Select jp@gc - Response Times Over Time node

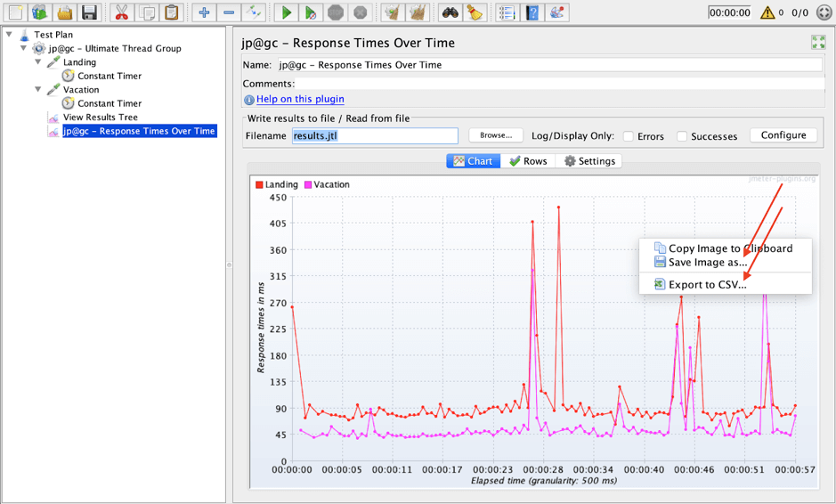(139, 131)
